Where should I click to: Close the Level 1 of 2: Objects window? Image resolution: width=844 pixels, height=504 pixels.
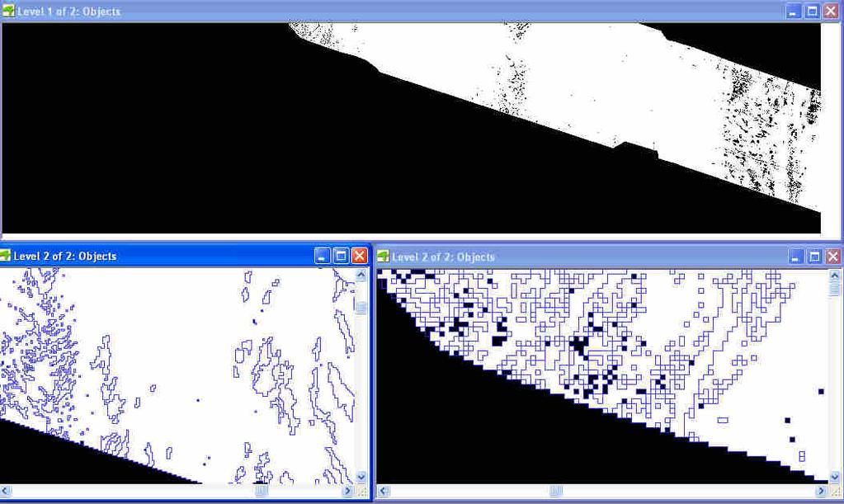coord(831,12)
